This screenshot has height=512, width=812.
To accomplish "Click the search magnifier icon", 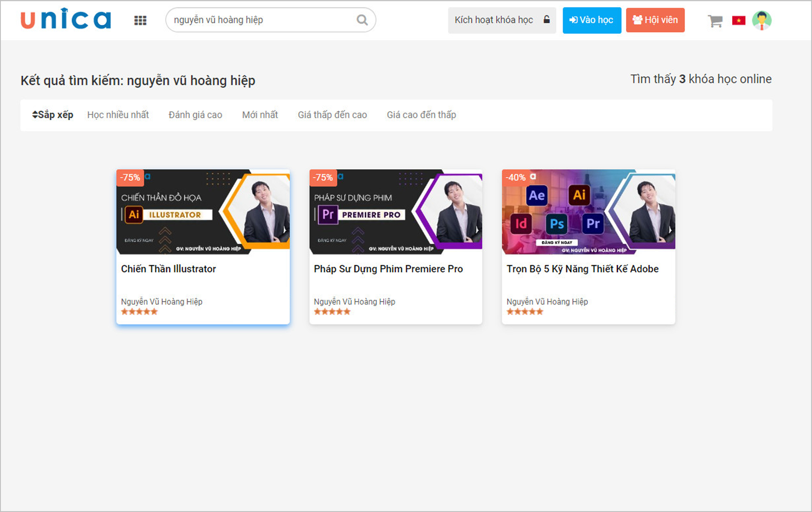I will point(362,20).
